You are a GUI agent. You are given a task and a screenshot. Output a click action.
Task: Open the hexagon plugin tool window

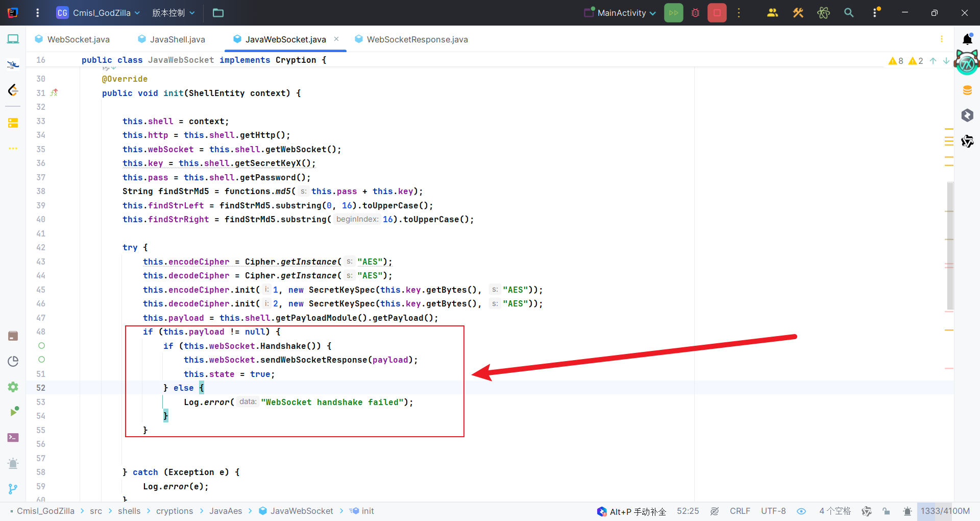pyautogui.click(x=967, y=115)
